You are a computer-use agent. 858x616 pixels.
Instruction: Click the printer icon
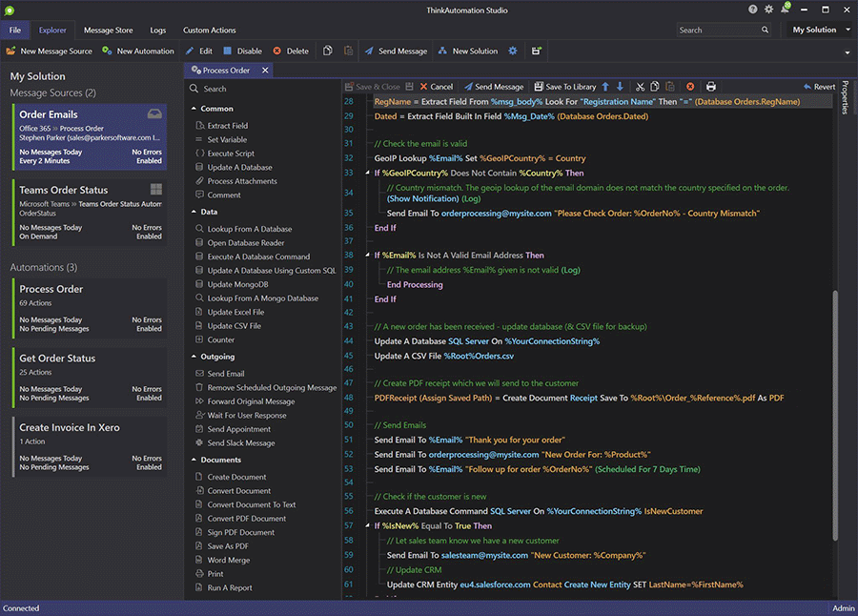pyautogui.click(x=711, y=87)
